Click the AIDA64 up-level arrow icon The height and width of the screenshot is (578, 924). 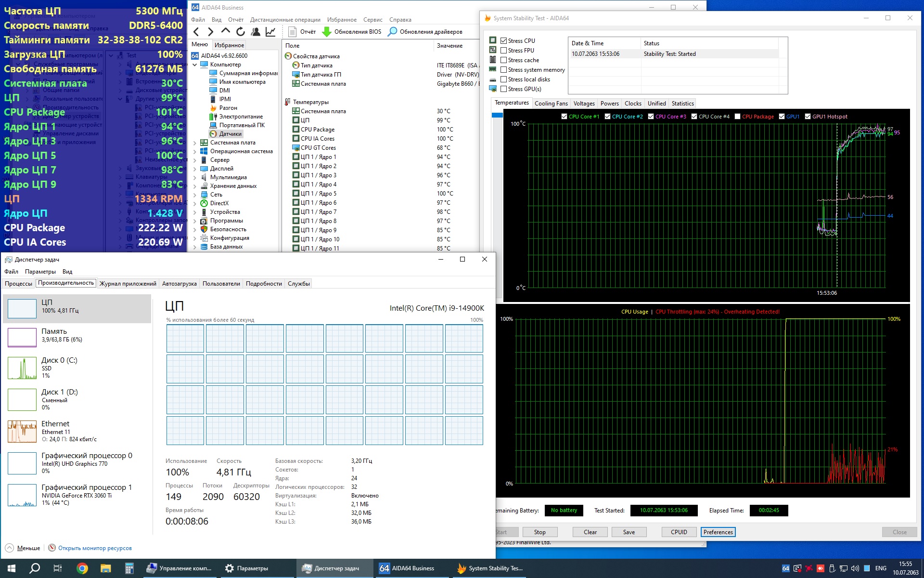click(x=225, y=31)
